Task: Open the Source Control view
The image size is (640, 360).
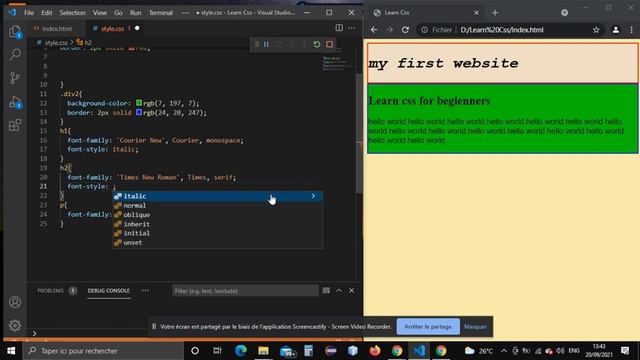Action: 15,78
